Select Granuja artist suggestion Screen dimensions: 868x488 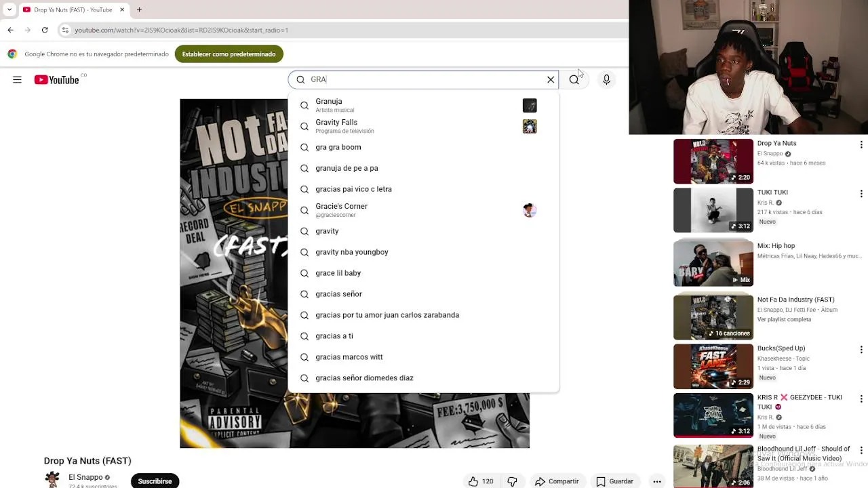423,105
